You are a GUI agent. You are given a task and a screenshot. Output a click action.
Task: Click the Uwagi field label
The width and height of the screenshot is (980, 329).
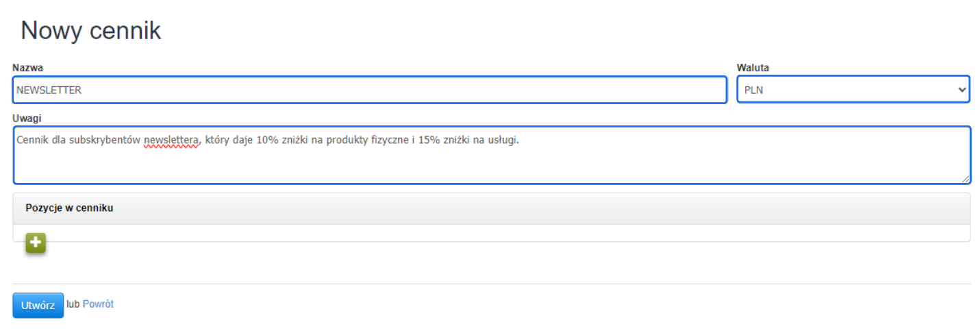[27, 119]
